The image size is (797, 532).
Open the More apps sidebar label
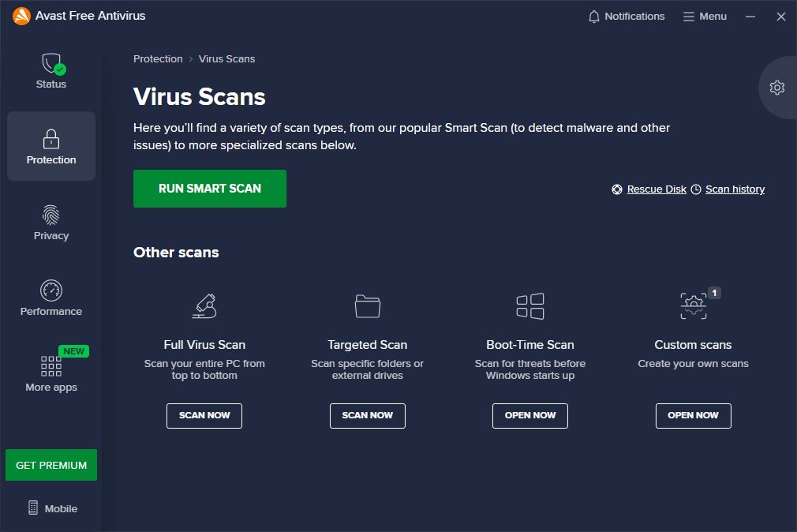pyautogui.click(x=51, y=387)
